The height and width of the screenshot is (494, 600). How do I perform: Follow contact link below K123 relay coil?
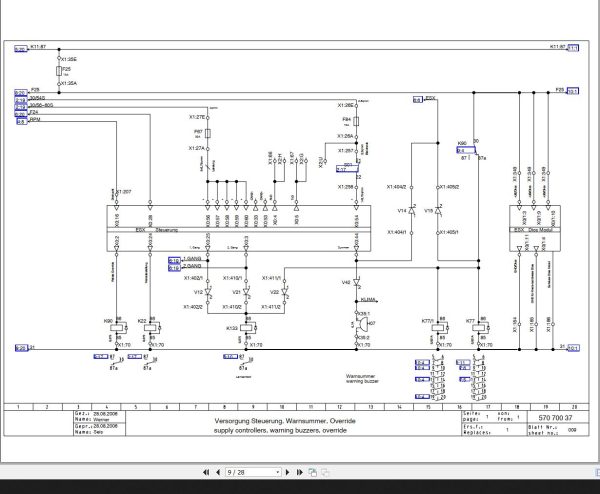(x=230, y=357)
